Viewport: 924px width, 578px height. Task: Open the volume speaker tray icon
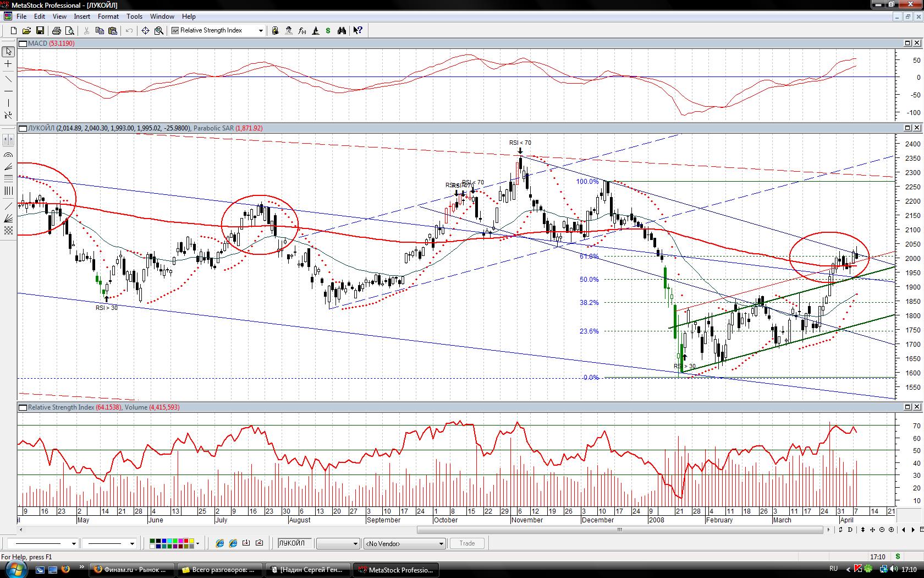click(894, 569)
